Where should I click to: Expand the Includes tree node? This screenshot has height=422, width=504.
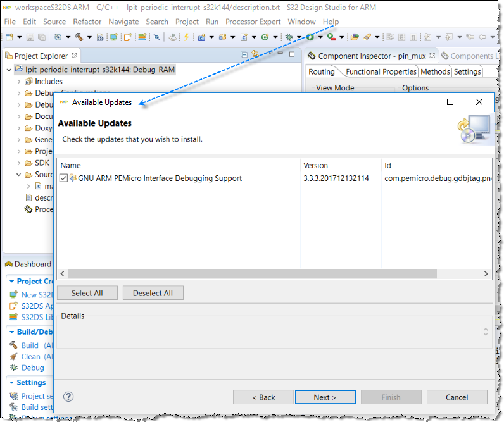18,82
